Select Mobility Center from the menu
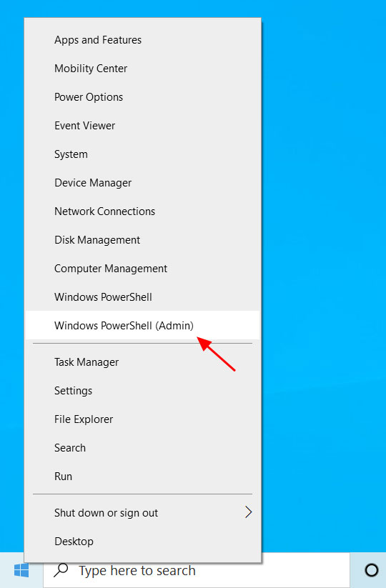 point(142,69)
